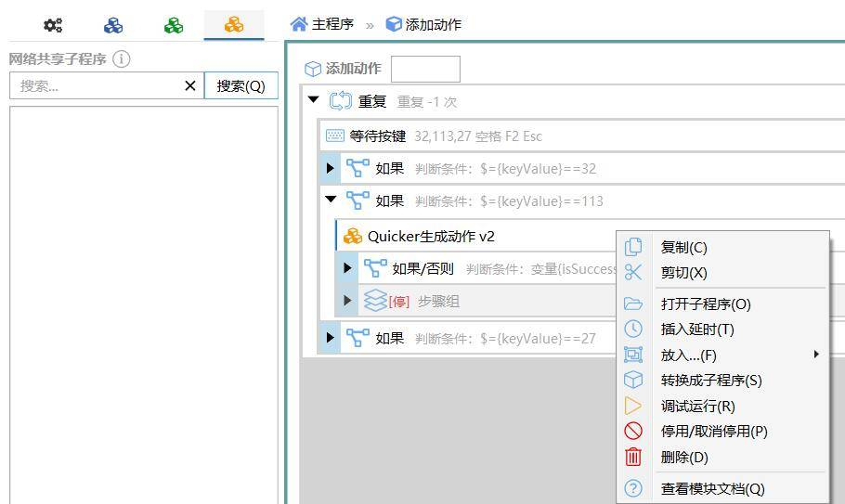The width and height of the screenshot is (845, 504).
Task: Choose 删除(D) from context menu
Action: (x=722, y=458)
